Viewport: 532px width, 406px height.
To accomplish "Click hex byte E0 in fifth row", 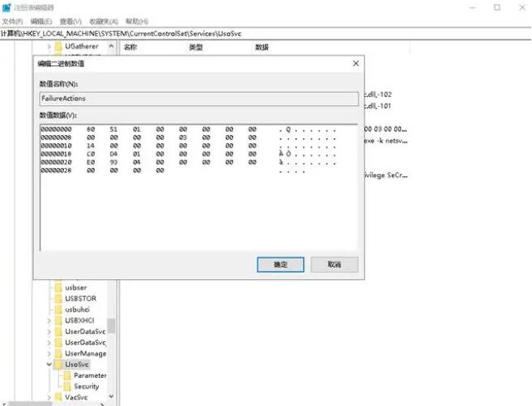I will coord(91,163).
